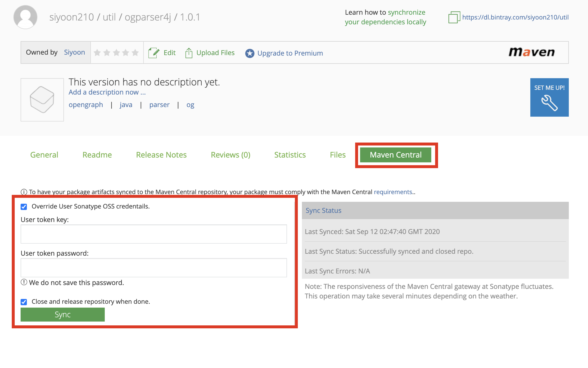This screenshot has height=368, width=588.
Task: Open the Maven Central requirements link
Action: [393, 192]
